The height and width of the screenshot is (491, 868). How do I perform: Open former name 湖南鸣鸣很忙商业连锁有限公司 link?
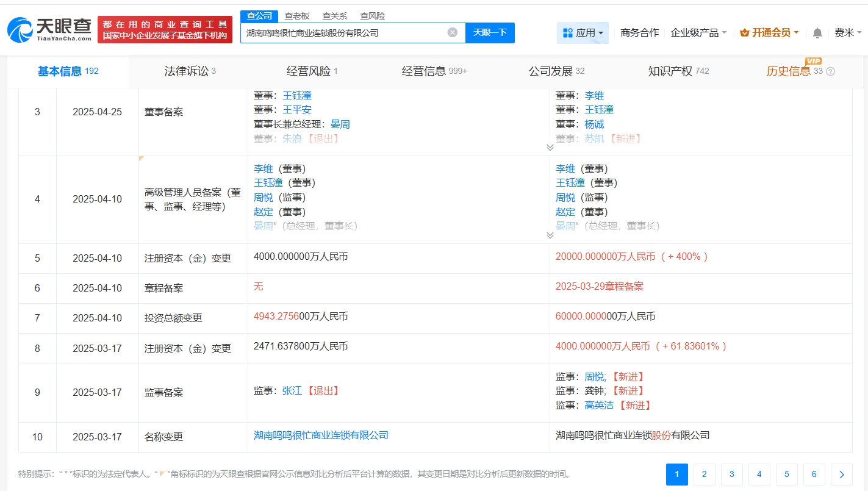[321, 435]
